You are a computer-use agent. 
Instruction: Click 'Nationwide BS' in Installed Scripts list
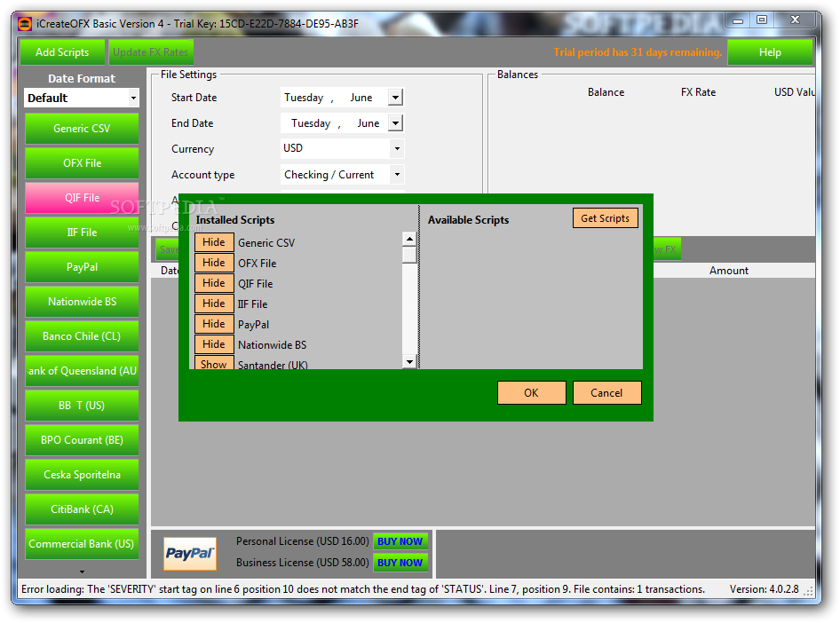point(272,345)
